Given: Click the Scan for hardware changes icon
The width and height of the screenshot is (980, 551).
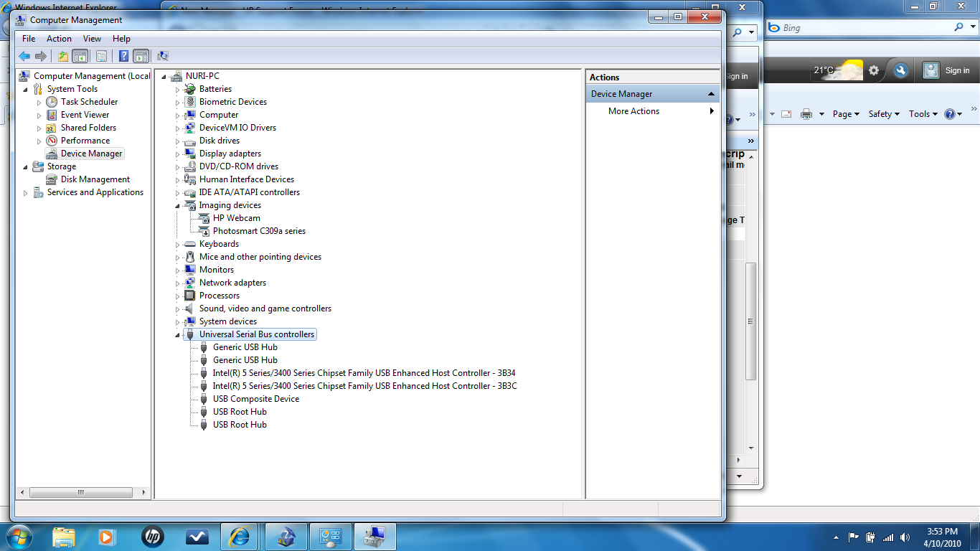Looking at the screenshot, I should pyautogui.click(x=163, y=56).
